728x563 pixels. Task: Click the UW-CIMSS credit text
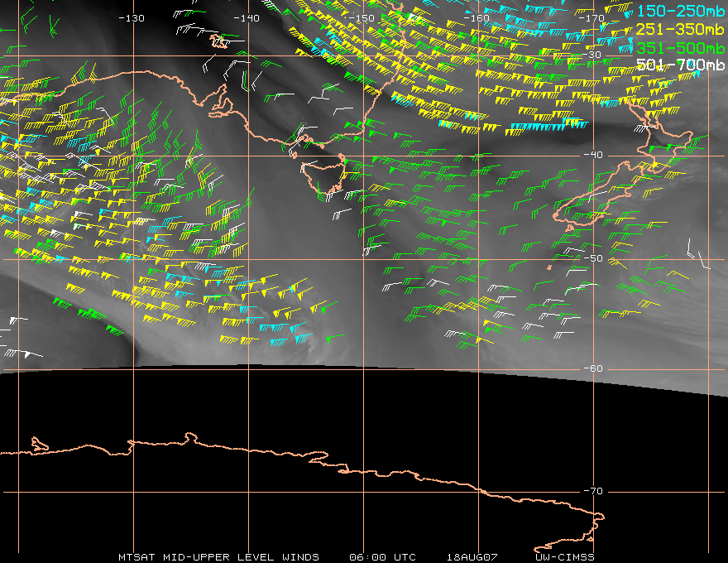pyautogui.click(x=564, y=557)
